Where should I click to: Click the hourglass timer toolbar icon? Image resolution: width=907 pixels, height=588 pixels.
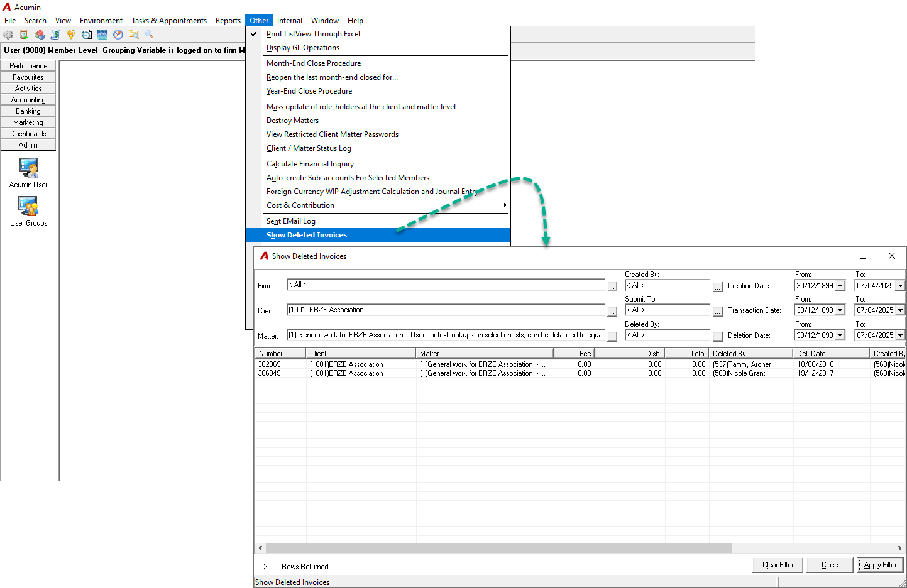(24, 35)
